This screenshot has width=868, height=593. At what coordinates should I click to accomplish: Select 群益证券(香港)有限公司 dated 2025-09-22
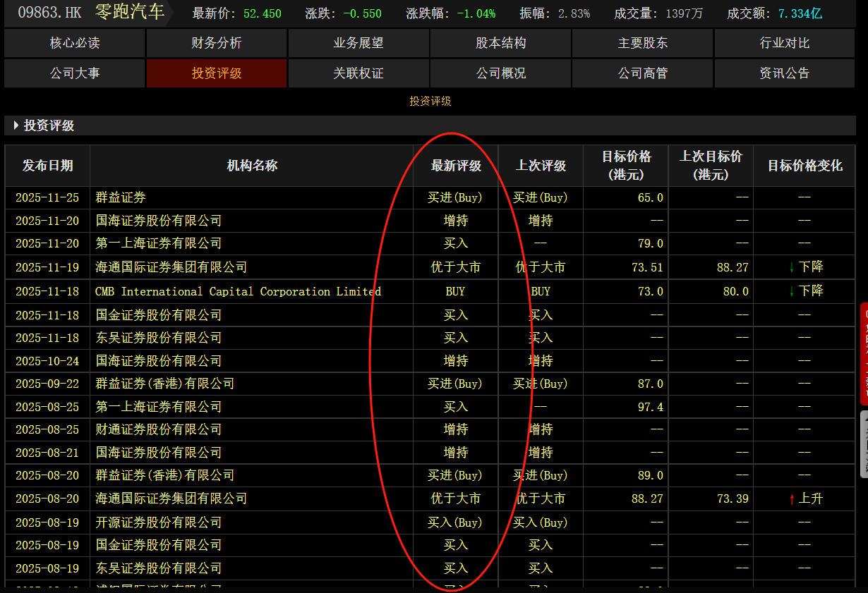click(x=430, y=384)
